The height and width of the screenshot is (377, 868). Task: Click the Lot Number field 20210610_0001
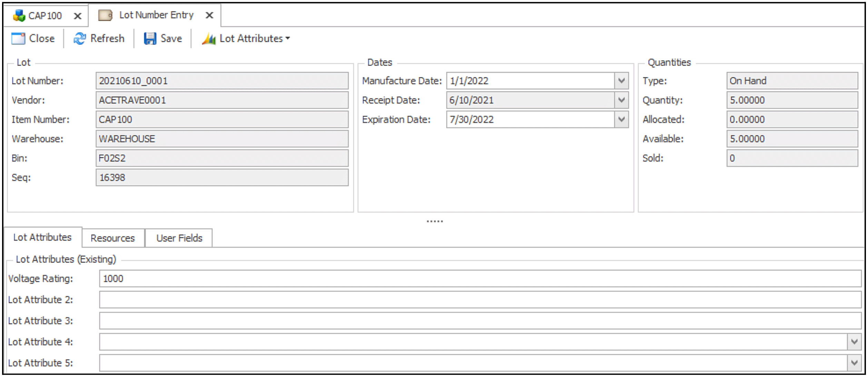222,81
